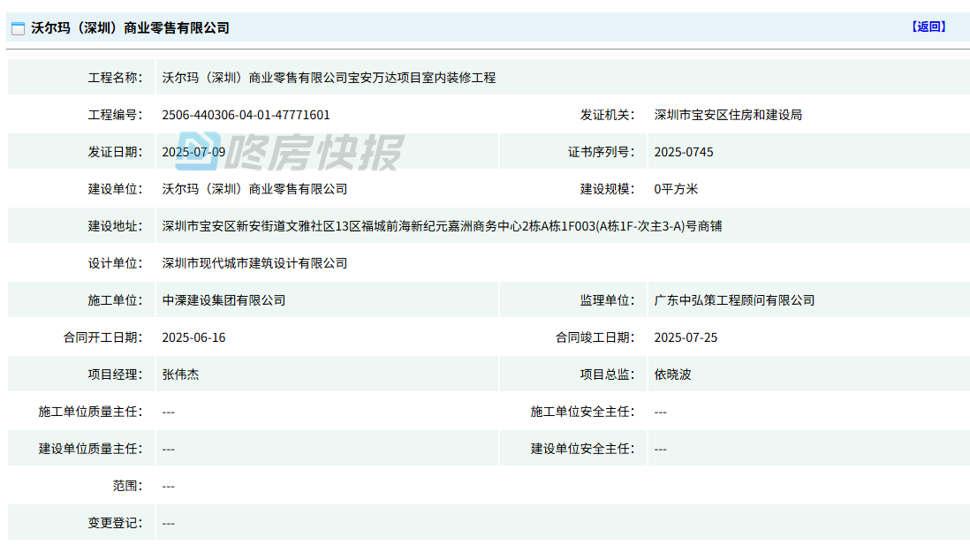
Task: Click the value 深圳市宝安区住房和建设局
Action: 728,115
